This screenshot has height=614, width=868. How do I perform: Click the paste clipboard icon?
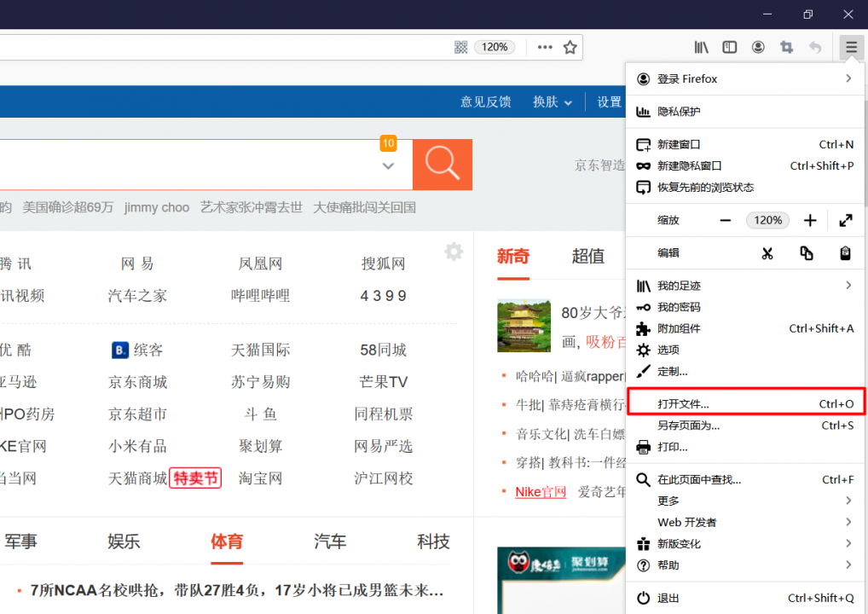845,253
